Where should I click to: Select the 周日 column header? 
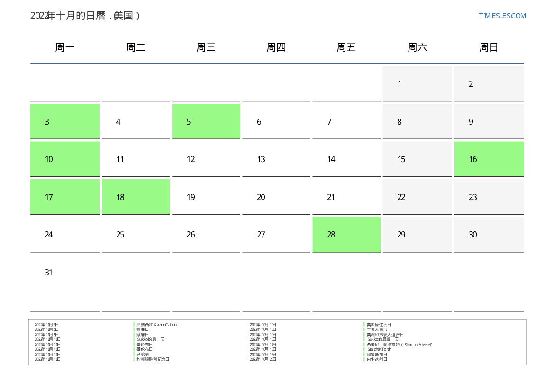489,47
